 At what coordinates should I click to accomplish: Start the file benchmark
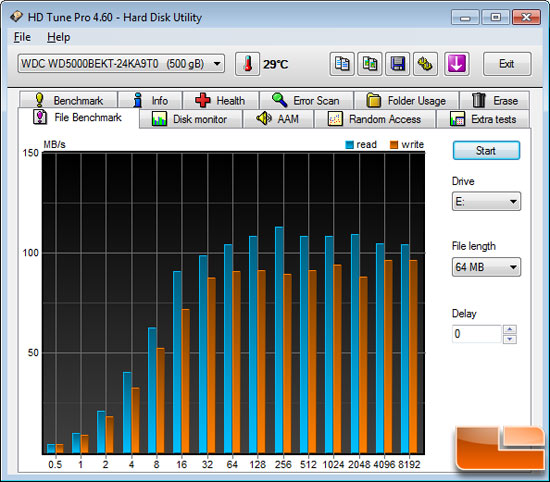pyautogui.click(x=486, y=151)
